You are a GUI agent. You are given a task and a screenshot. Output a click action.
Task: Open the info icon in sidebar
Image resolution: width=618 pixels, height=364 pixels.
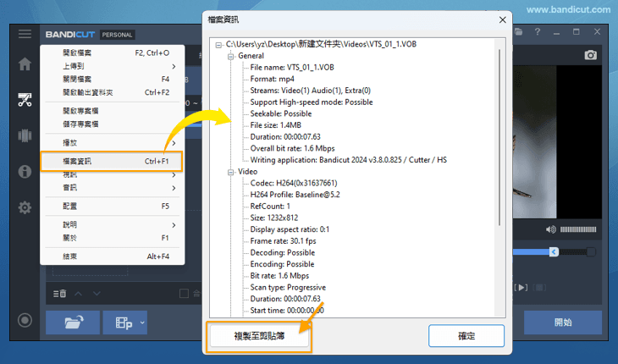(25, 171)
